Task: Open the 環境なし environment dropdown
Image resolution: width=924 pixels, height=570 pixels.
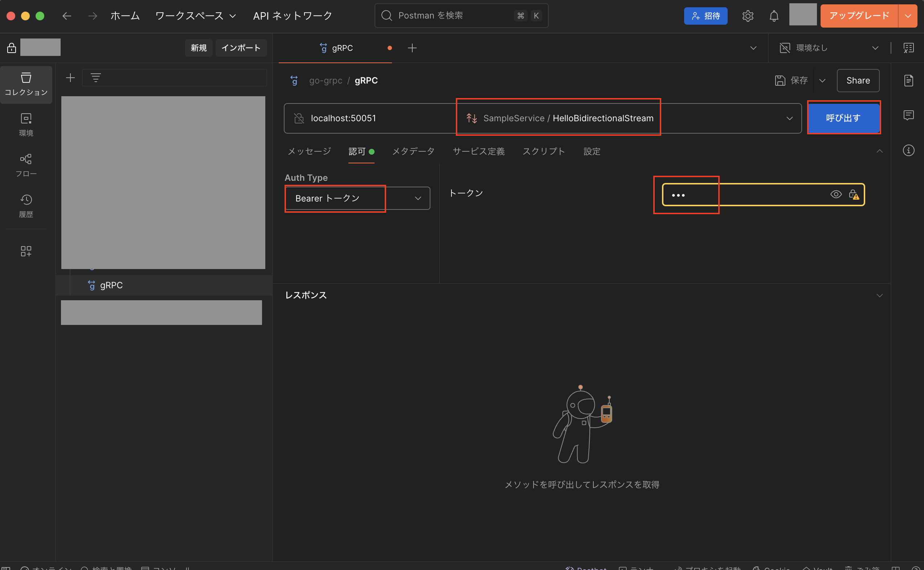Action: 829,48
